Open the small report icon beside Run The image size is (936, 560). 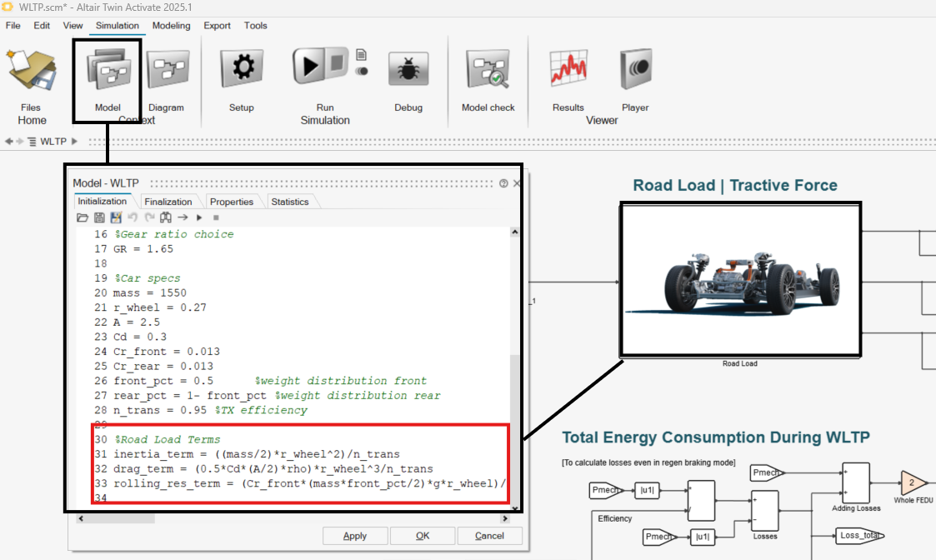[361, 55]
